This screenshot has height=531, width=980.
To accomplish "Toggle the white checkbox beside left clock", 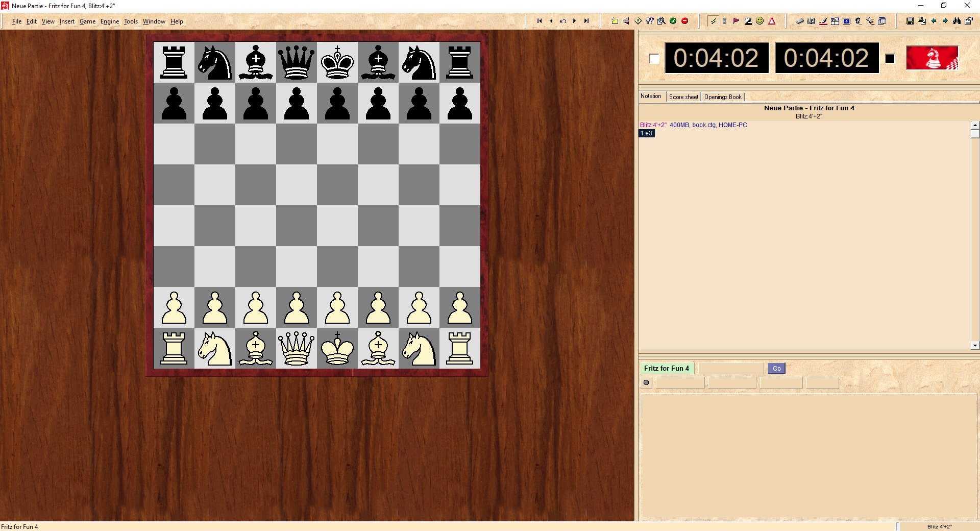I will click(x=654, y=59).
